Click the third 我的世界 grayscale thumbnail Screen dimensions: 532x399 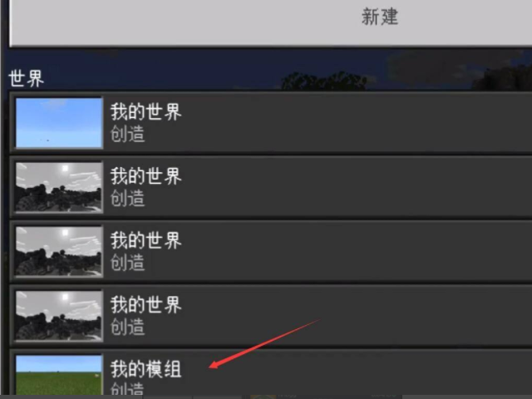(59, 251)
